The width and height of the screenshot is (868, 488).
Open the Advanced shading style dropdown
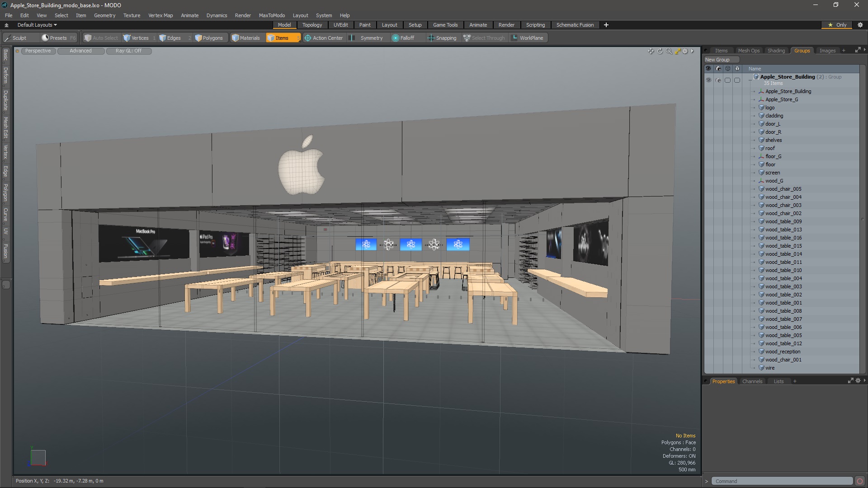point(80,51)
